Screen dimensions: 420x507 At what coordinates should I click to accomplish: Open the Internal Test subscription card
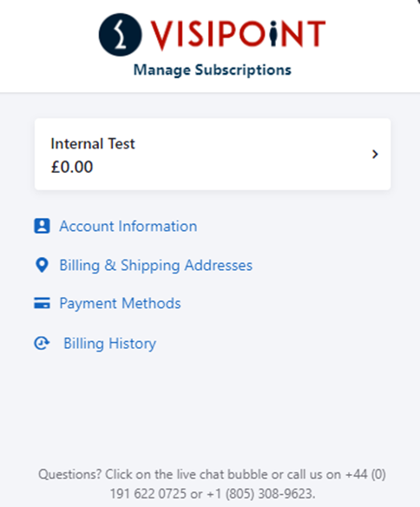click(x=213, y=154)
